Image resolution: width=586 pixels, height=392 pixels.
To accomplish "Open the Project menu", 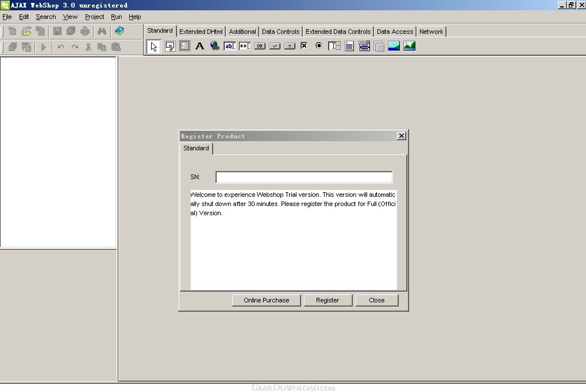I will point(95,17).
